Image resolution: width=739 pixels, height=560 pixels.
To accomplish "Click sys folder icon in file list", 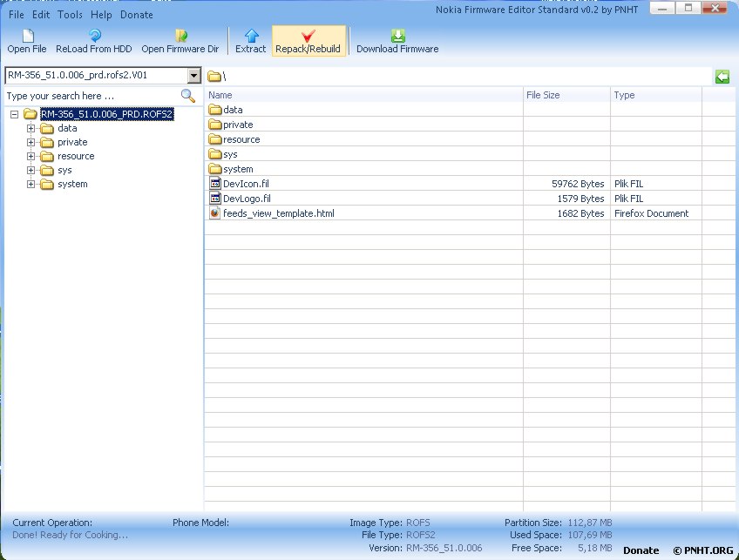I will pos(215,154).
